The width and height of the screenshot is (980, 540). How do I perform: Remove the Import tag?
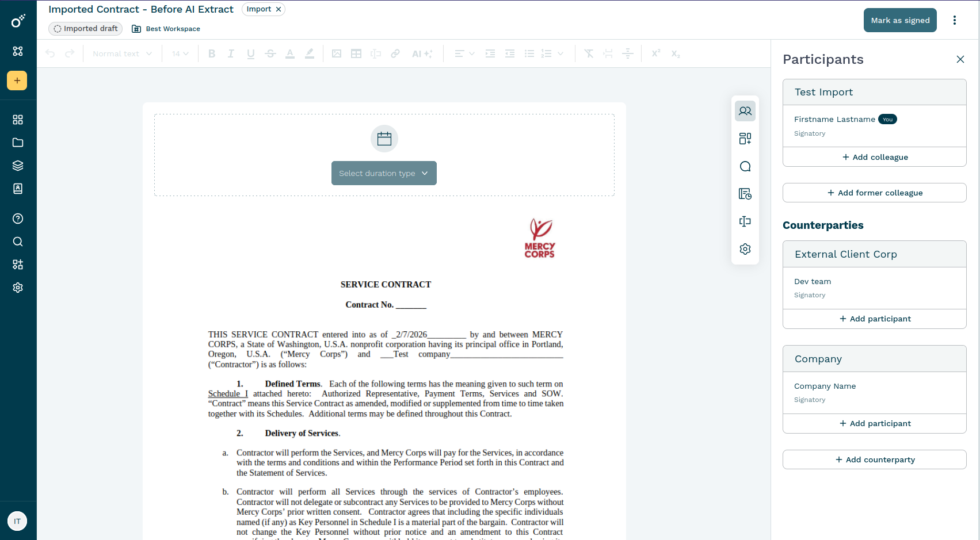279,9
